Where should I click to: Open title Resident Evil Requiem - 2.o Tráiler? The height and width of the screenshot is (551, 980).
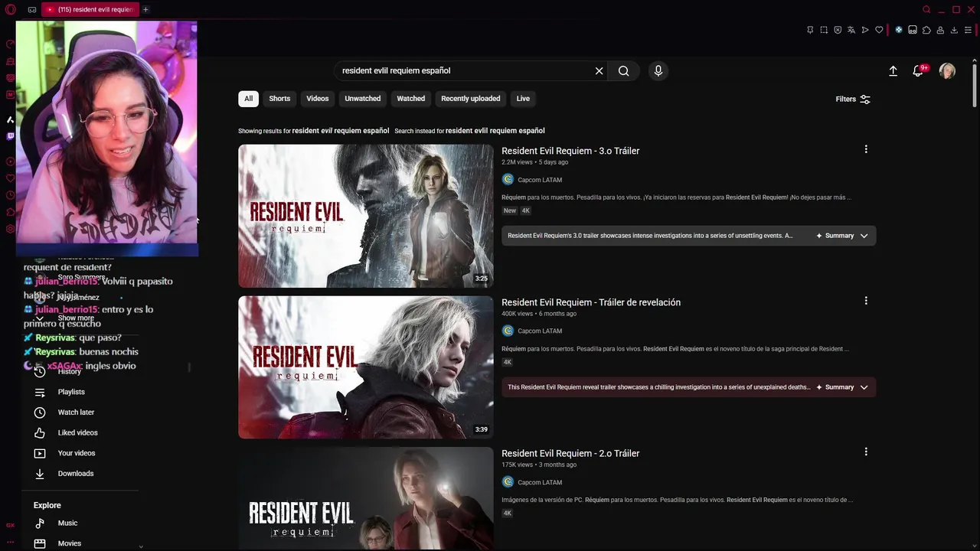570,453
